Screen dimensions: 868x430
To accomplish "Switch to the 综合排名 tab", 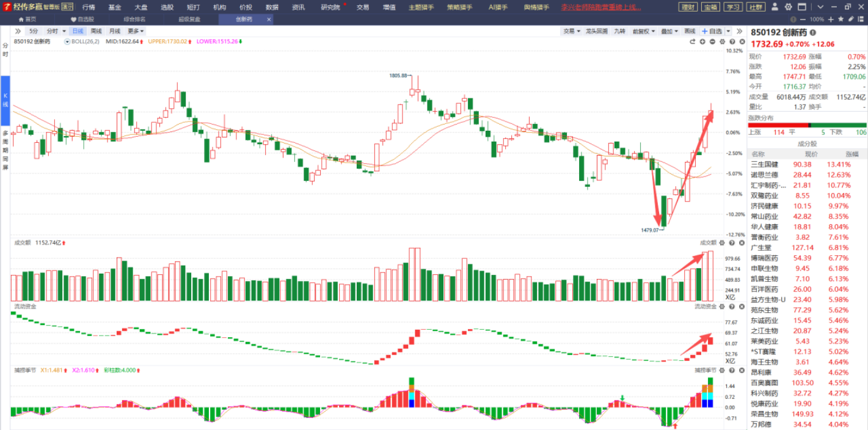I will click(x=134, y=19).
